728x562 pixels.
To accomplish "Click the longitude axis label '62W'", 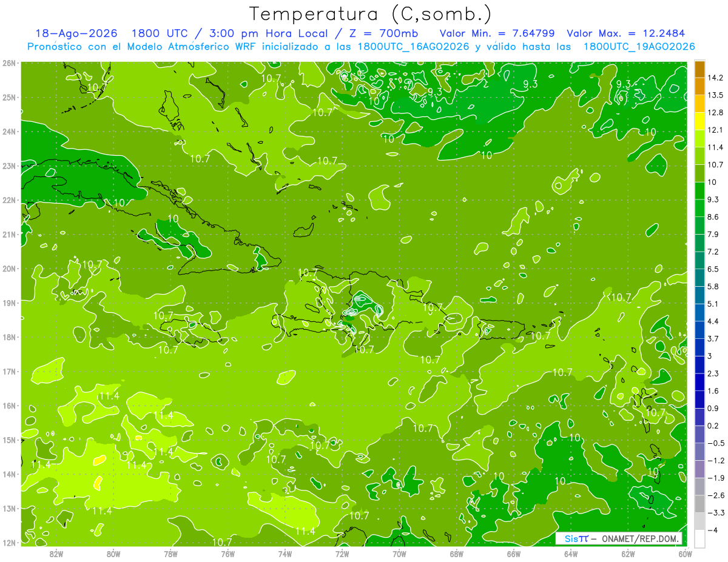I will 628,554.
